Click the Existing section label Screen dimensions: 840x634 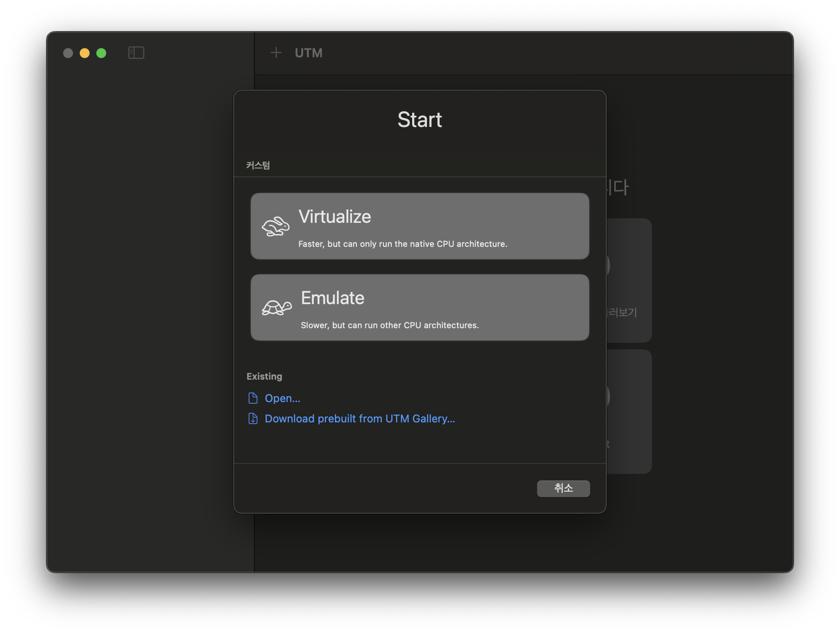264,376
